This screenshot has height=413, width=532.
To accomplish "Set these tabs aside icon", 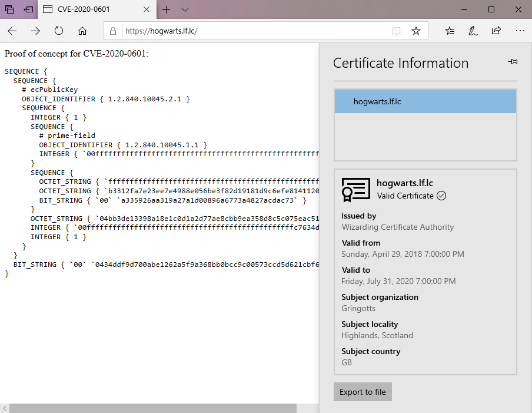I will 28,9.
